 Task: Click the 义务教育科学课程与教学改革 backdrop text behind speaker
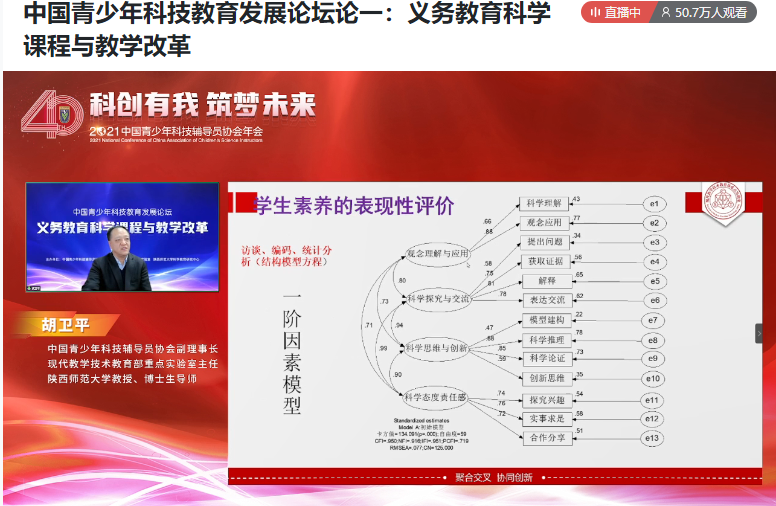click(122, 228)
